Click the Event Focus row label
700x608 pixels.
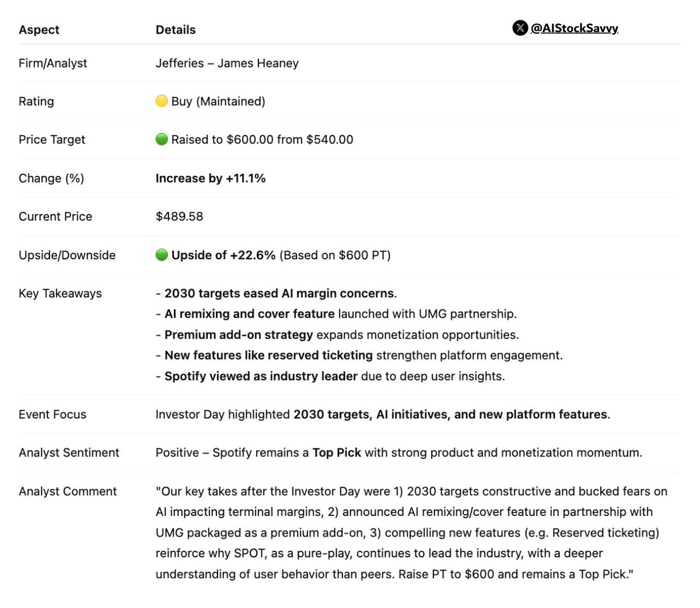[52, 414]
